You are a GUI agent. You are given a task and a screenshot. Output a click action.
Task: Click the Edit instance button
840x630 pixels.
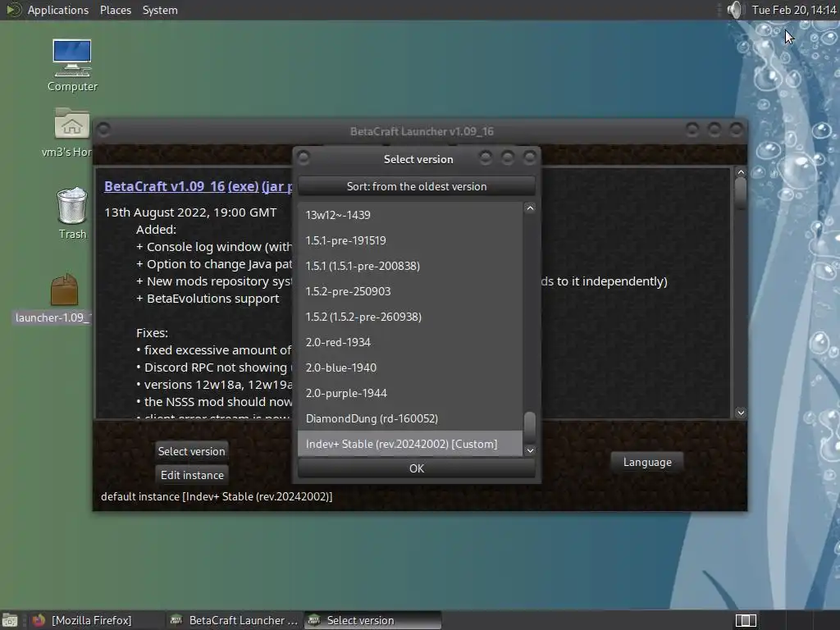click(192, 475)
